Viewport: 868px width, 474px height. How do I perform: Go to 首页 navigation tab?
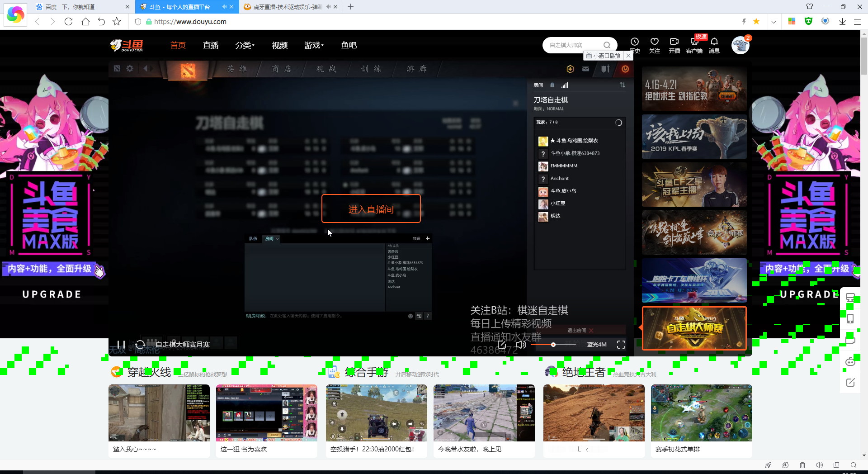coord(178,45)
